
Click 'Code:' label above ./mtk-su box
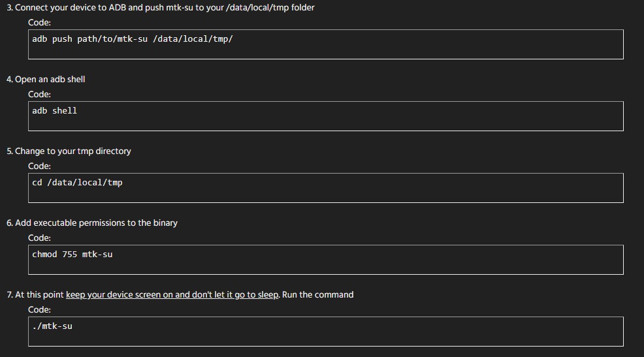pyautogui.click(x=39, y=310)
